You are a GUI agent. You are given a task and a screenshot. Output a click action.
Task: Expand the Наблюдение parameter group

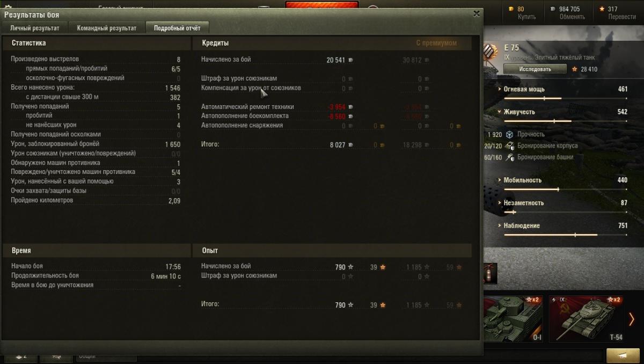tap(518, 225)
